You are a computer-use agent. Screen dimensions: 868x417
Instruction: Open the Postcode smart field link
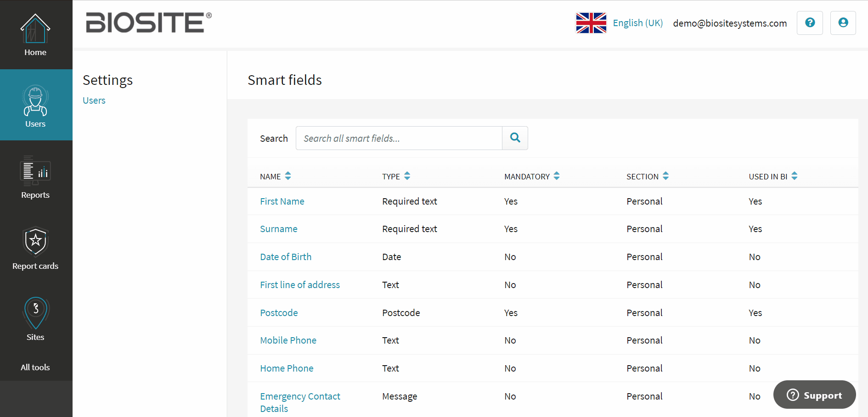(279, 313)
